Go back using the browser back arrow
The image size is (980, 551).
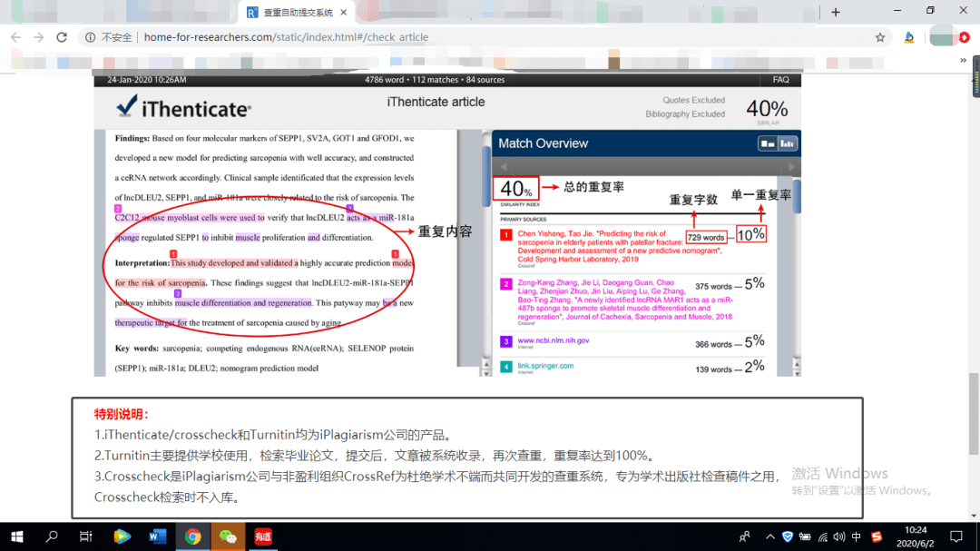coord(15,37)
